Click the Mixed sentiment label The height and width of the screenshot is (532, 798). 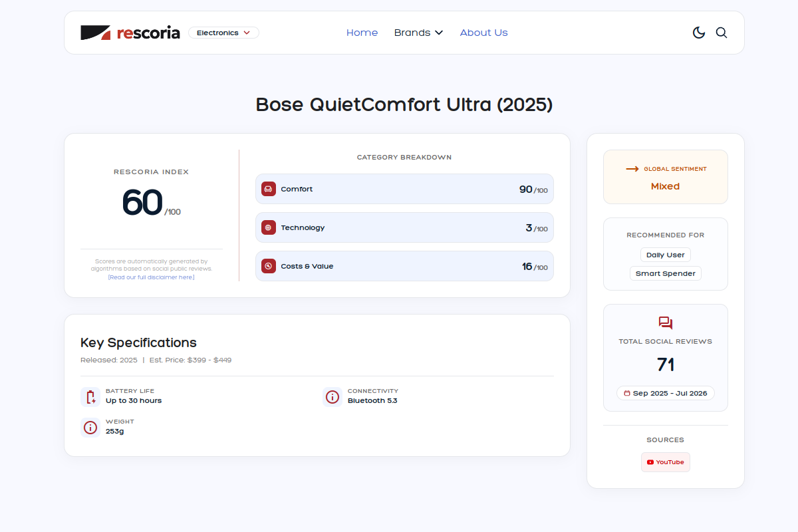666,186
